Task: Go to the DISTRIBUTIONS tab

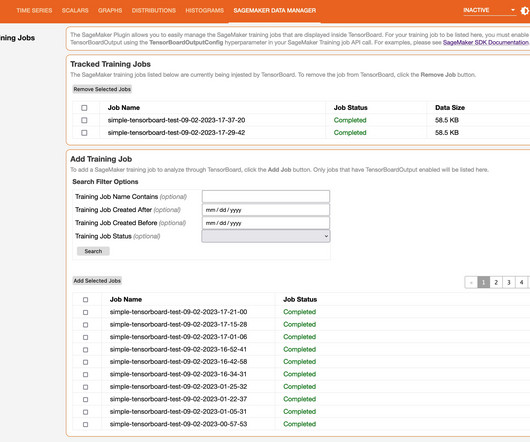Action: [154, 10]
